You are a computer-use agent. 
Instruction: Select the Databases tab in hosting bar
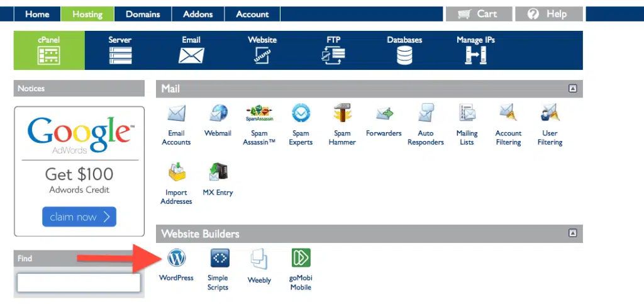tap(404, 50)
